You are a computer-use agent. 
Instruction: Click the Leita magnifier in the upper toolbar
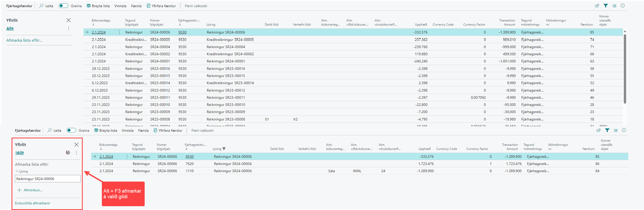[42, 6]
